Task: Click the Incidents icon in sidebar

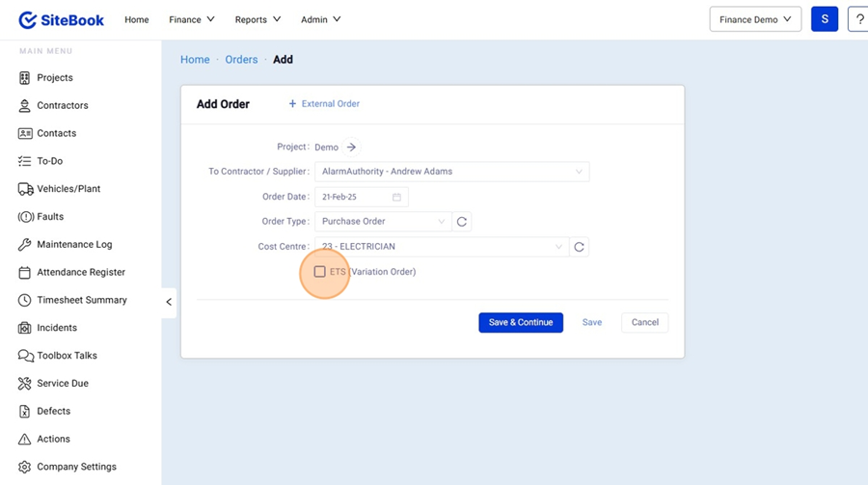Action: (25, 328)
